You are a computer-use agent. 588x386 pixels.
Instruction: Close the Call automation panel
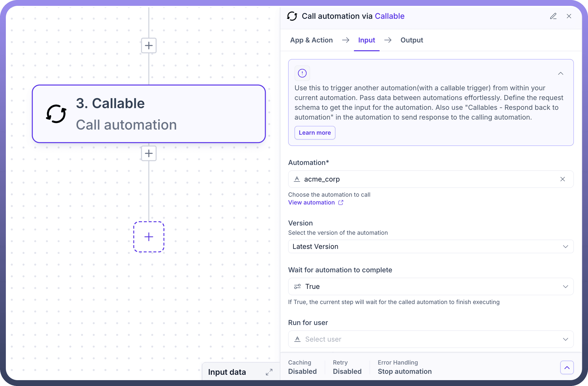[x=569, y=16]
